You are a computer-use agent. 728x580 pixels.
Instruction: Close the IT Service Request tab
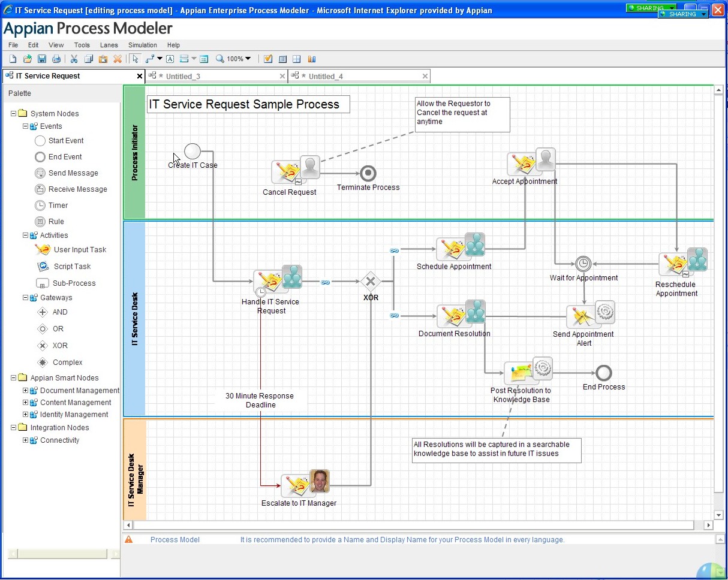click(x=140, y=76)
